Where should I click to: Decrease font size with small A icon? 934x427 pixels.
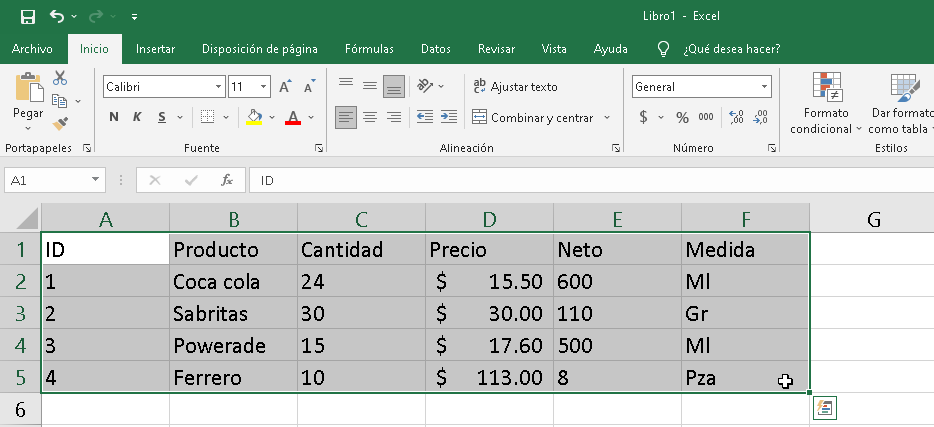coord(309,86)
